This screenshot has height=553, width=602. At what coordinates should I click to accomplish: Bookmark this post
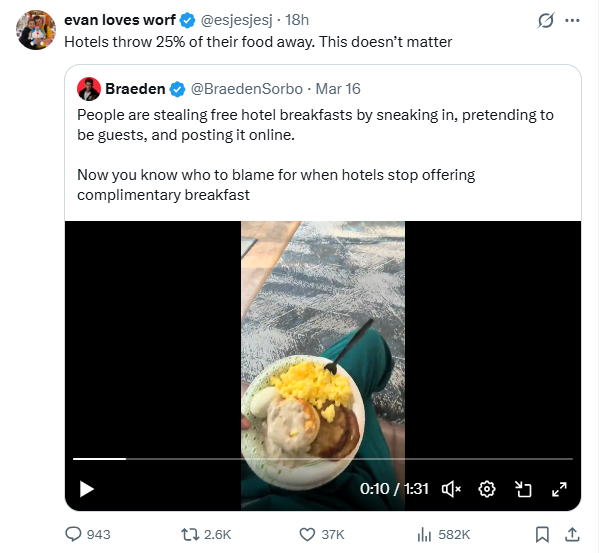click(x=542, y=534)
